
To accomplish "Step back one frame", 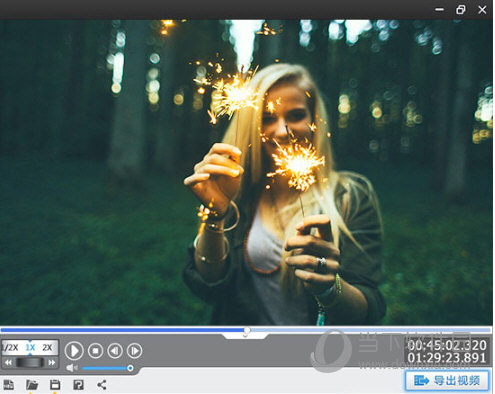I will point(115,351).
